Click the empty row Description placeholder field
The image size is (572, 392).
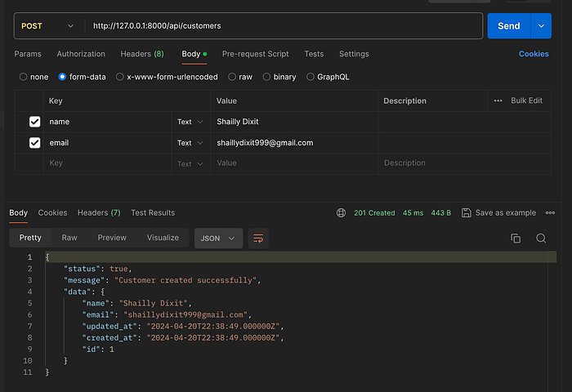464,163
